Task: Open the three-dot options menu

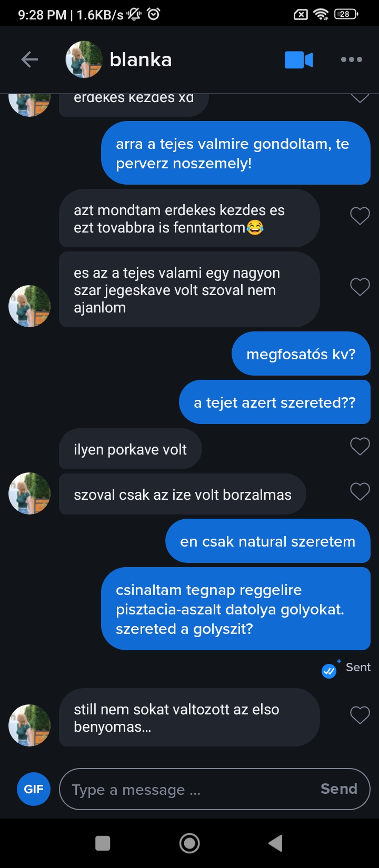Action: click(x=351, y=59)
